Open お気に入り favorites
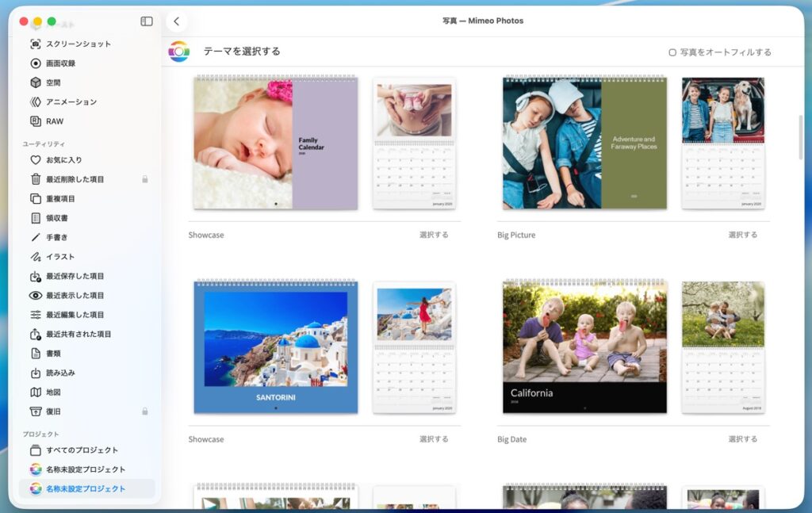 (x=63, y=160)
